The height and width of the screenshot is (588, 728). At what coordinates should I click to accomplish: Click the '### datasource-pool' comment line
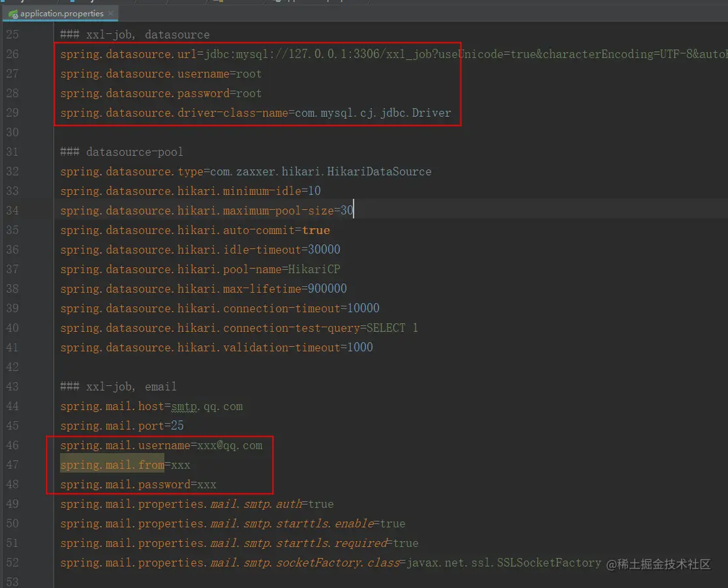pyautogui.click(x=121, y=152)
